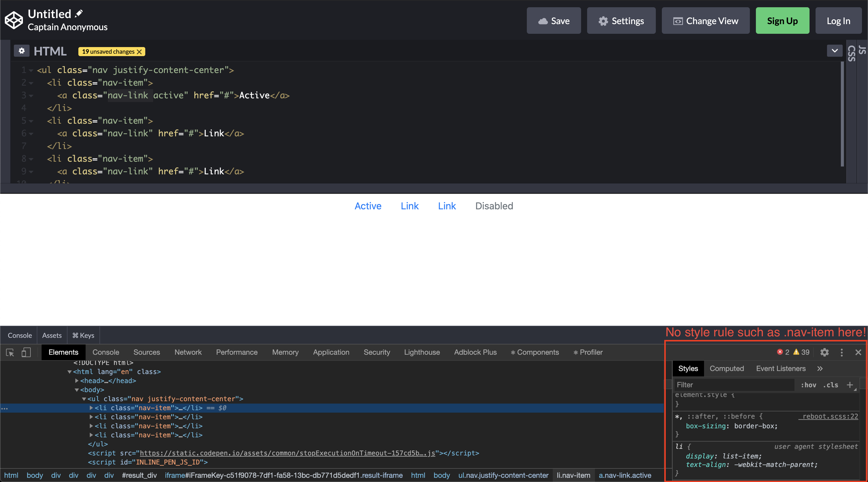Select the Adblock Plus tab

coord(475,352)
